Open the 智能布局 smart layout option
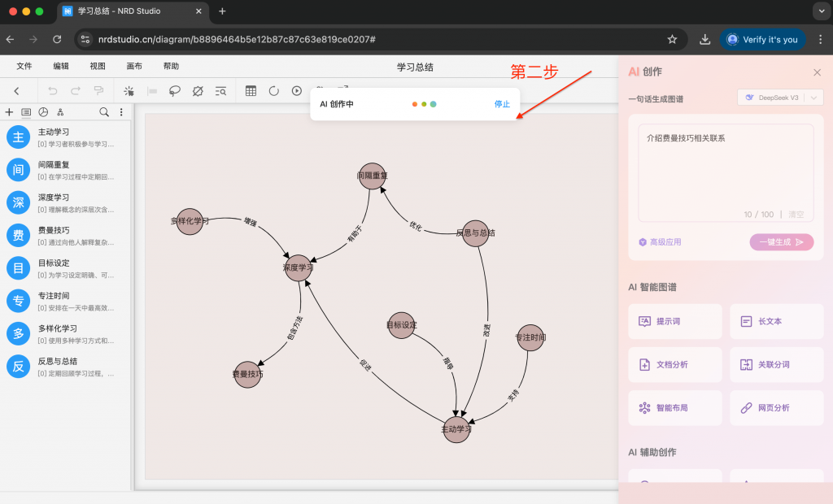 tap(674, 407)
